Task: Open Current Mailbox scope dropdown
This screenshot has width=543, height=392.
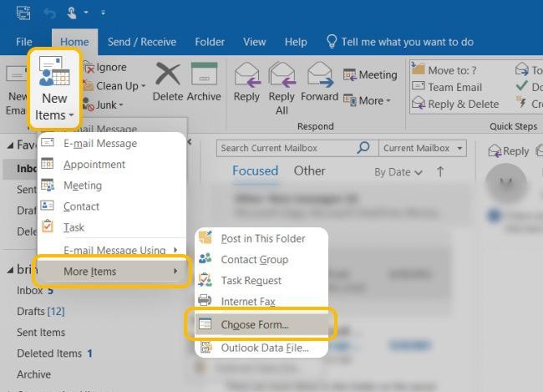Action: pyautogui.click(x=423, y=148)
